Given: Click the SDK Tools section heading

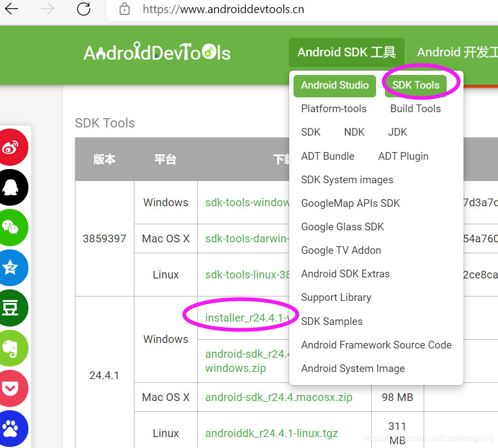Looking at the screenshot, I should 105,123.
